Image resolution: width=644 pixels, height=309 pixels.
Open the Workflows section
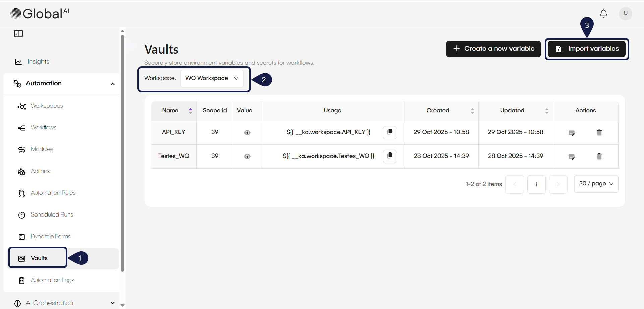[x=44, y=127]
